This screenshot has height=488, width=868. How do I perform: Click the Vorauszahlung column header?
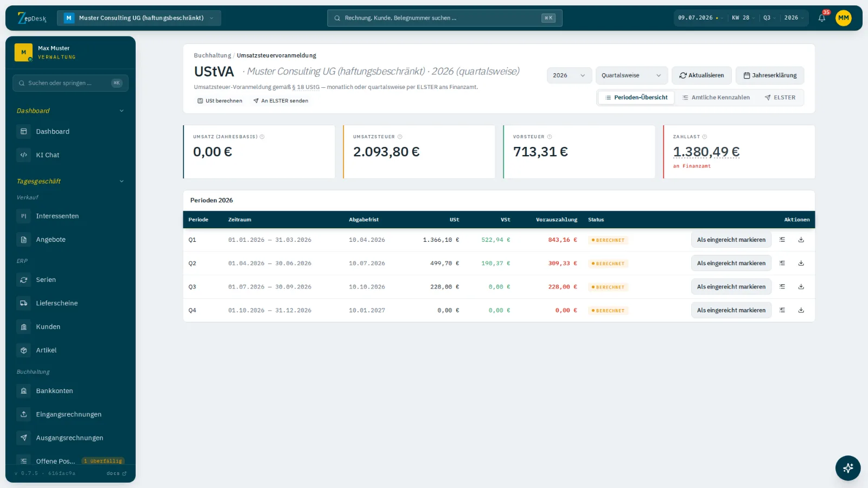click(557, 220)
